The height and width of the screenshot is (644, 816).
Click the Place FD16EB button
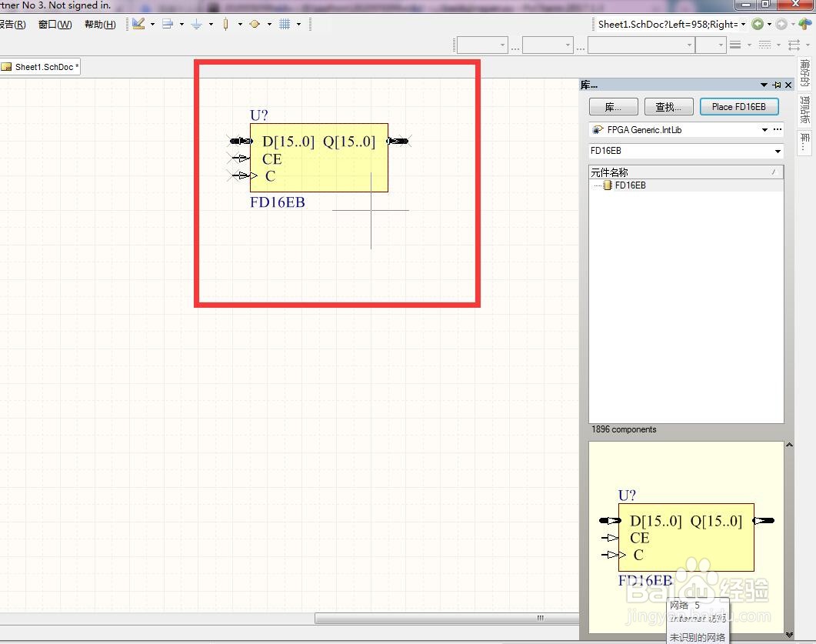[x=739, y=107]
